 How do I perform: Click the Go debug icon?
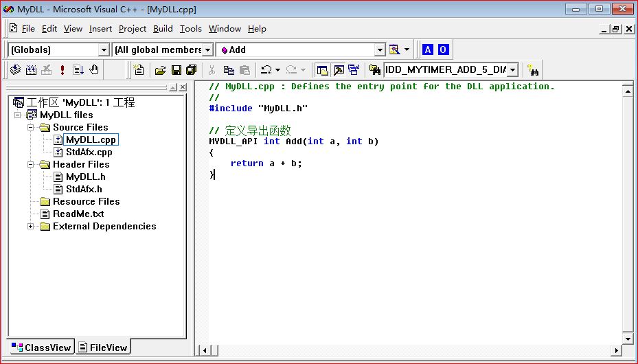[x=78, y=70]
